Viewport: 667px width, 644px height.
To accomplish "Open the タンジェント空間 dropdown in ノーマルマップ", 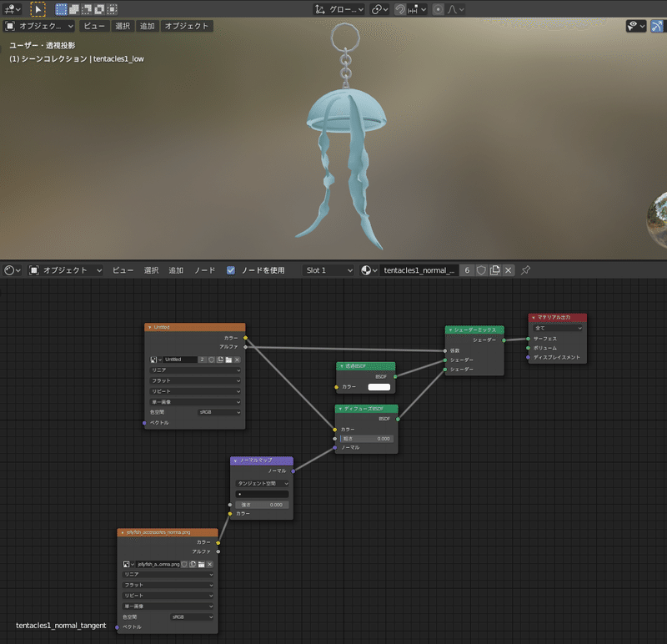I will coord(262,484).
